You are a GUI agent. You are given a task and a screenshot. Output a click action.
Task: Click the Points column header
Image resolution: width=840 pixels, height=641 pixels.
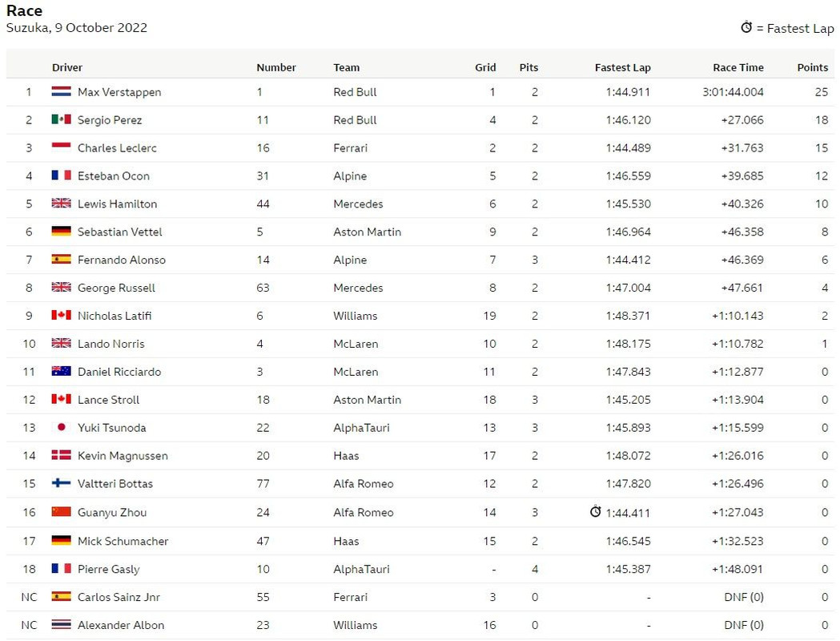point(812,67)
